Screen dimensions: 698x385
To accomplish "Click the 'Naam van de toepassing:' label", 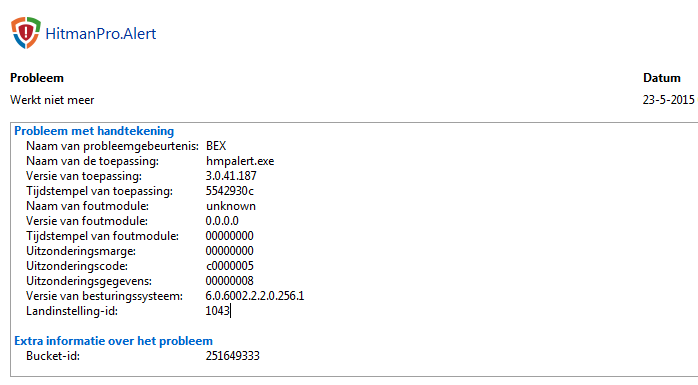I will point(92,161).
